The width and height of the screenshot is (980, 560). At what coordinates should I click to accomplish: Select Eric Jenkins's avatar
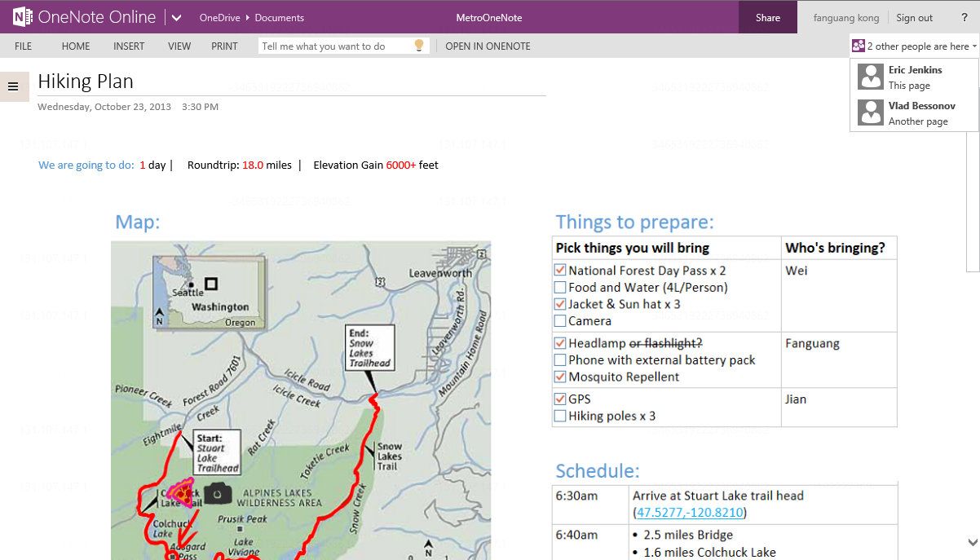click(870, 76)
